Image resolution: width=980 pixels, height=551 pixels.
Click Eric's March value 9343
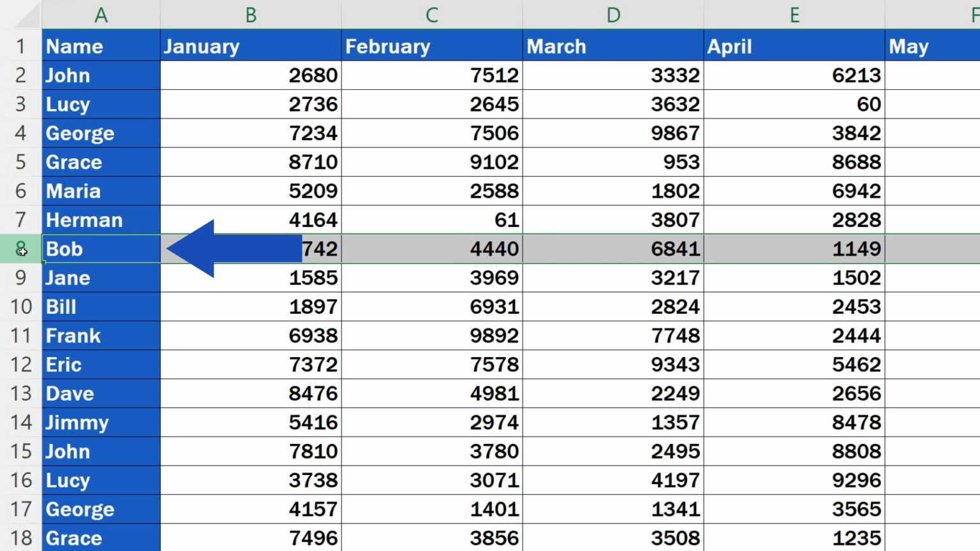[x=613, y=365]
